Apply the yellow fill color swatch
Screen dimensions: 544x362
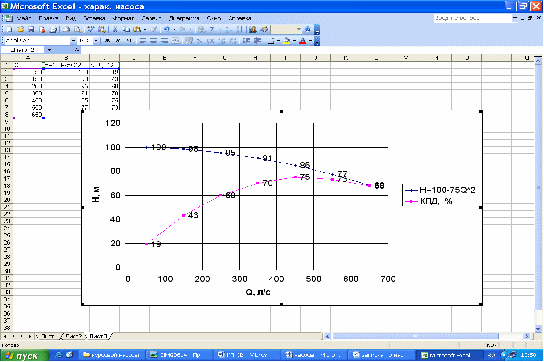coord(287,41)
